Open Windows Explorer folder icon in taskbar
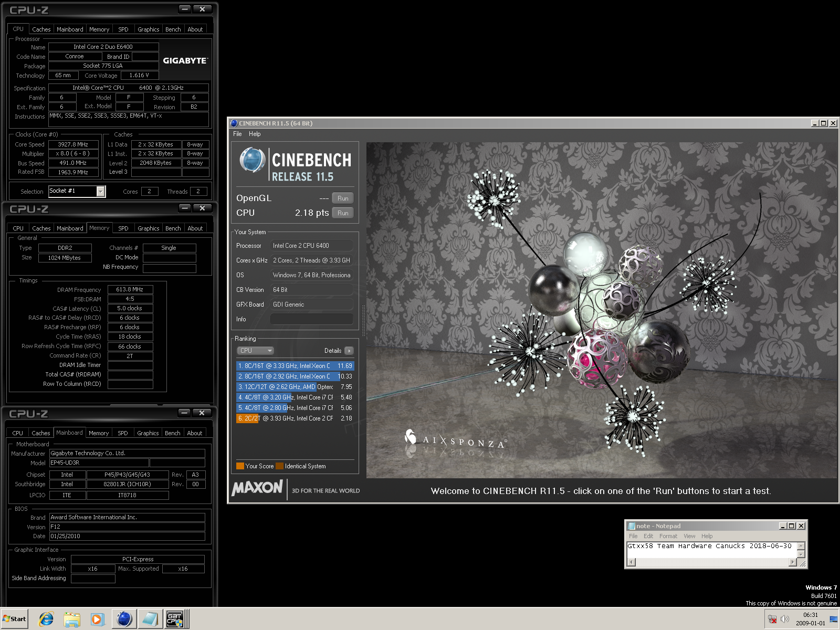 pyautogui.click(x=72, y=619)
